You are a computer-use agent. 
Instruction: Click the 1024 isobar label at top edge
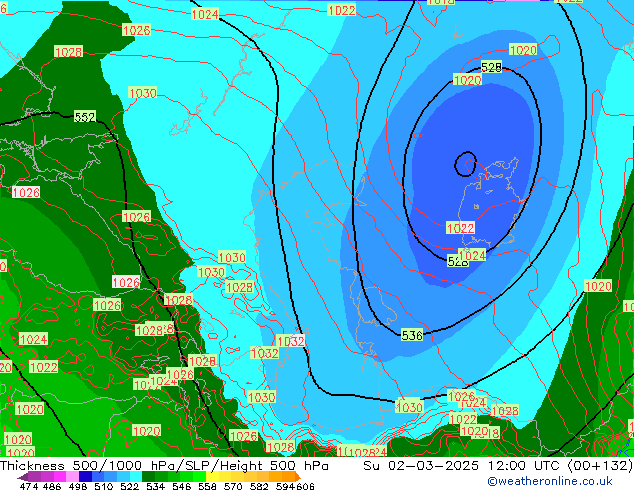point(205,15)
